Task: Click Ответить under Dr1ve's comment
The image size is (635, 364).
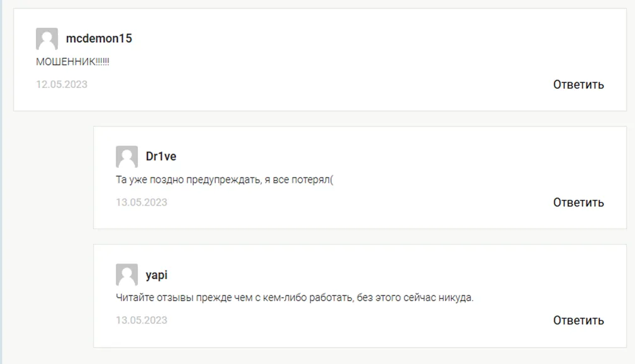Action: 578,202
